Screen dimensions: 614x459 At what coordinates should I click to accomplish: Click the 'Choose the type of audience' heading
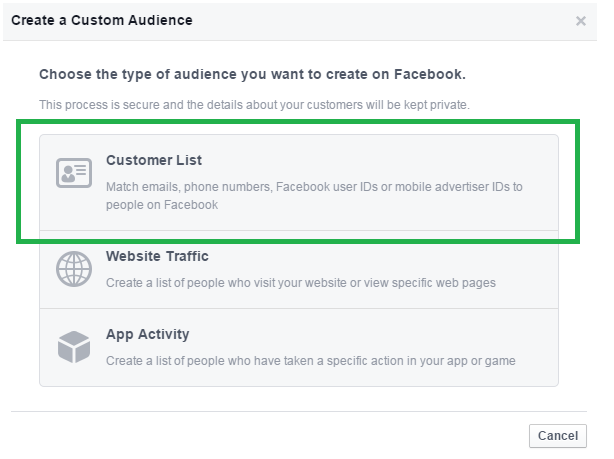pyautogui.click(x=252, y=74)
